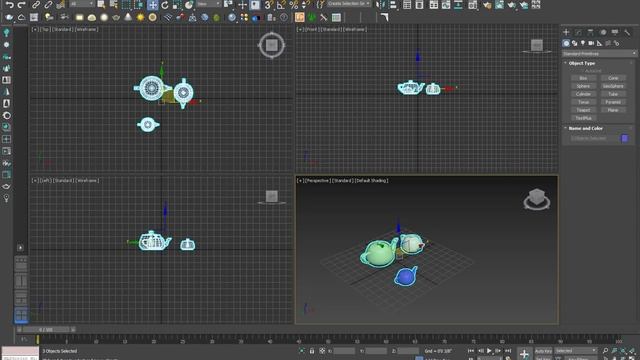The height and width of the screenshot is (360, 640).
Task: Click the Redo arrow icon
Action: click(x=21, y=4)
